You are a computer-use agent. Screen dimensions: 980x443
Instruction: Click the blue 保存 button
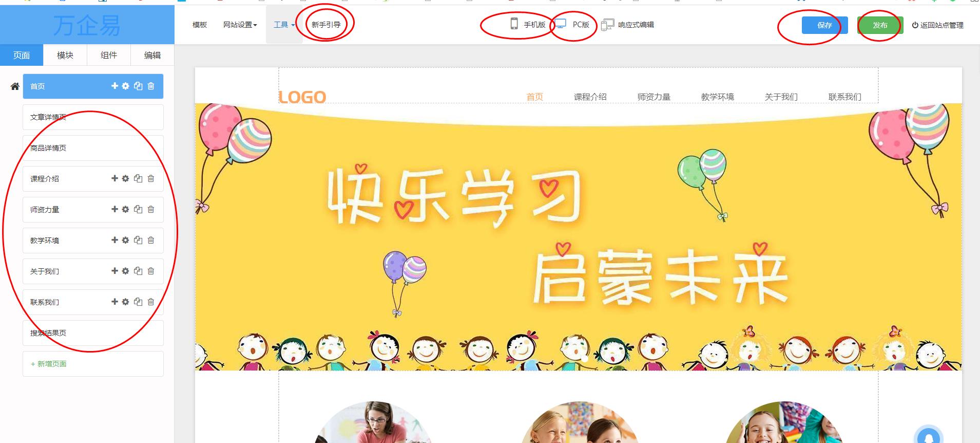[x=824, y=25]
